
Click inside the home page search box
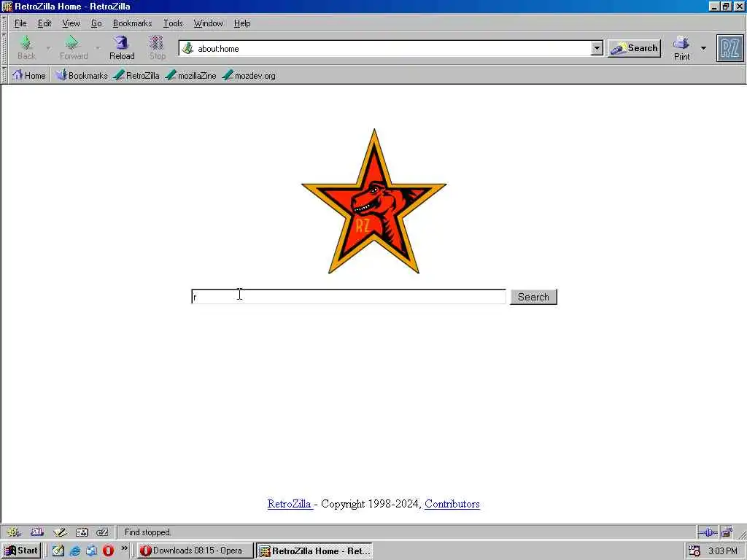(x=348, y=296)
